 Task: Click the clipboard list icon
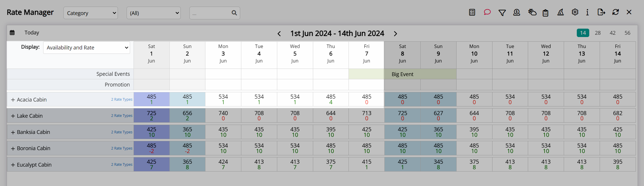coord(546,13)
